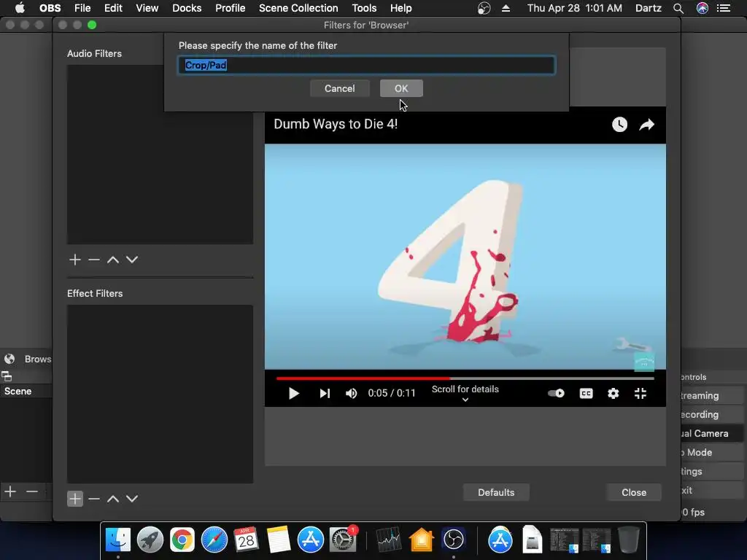Image resolution: width=747 pixels, height=560 pixels.
Task: Click Recording button in OBS controls
Action: pyautogui.click(x=711, y=414)
